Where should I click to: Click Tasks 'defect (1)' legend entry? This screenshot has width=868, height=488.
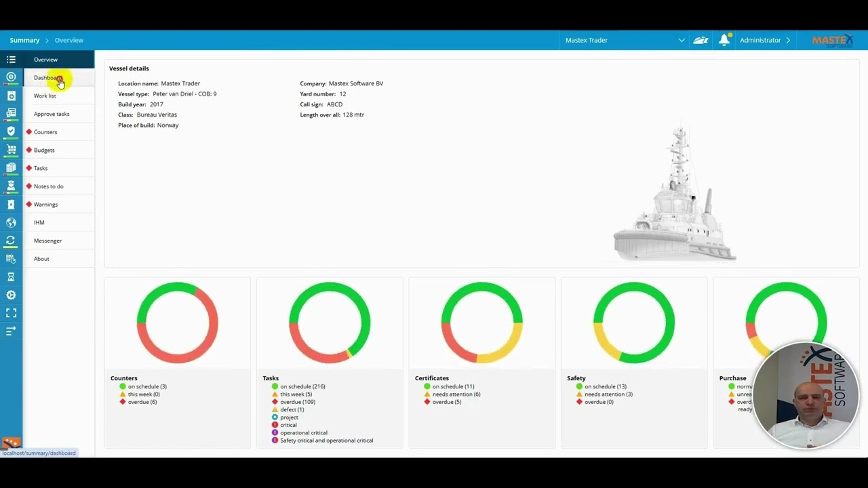point(288,409)
